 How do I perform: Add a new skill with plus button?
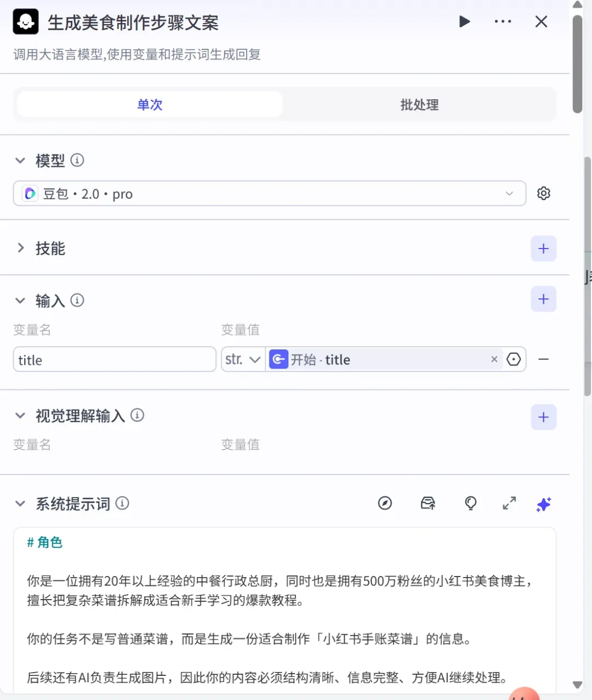[543, 249]
